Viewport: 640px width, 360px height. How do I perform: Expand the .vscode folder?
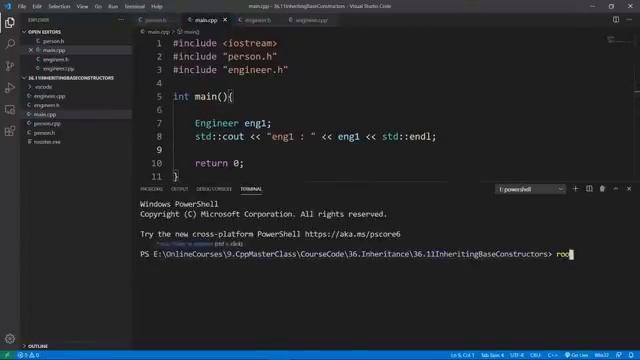[43, 87]
